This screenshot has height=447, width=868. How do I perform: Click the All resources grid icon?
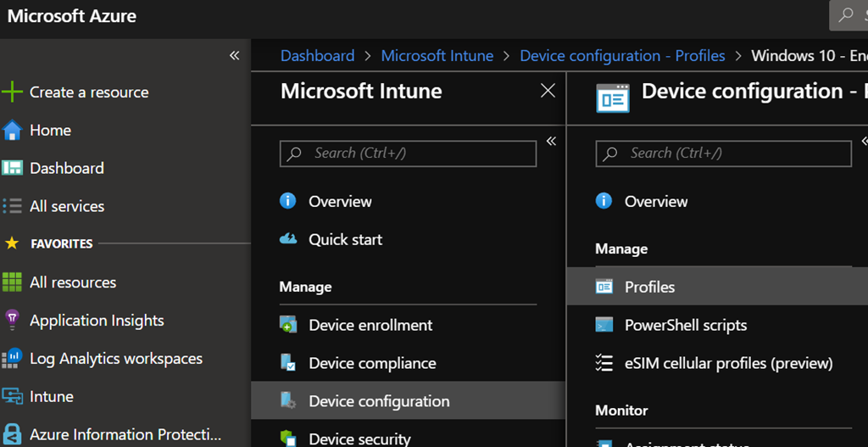[x=12, y=282]
